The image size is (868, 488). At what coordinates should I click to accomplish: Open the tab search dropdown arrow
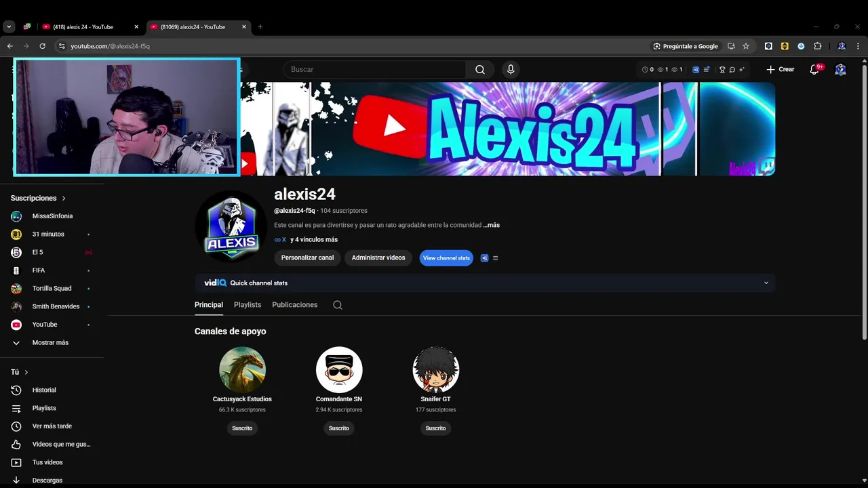pyautogui.click(x=9, y=27)
